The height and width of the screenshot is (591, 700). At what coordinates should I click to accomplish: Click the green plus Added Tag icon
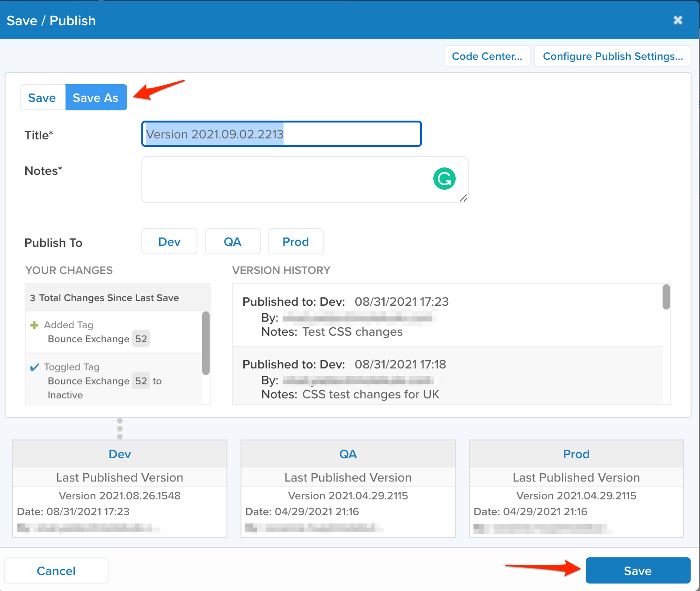pos(34,325)
